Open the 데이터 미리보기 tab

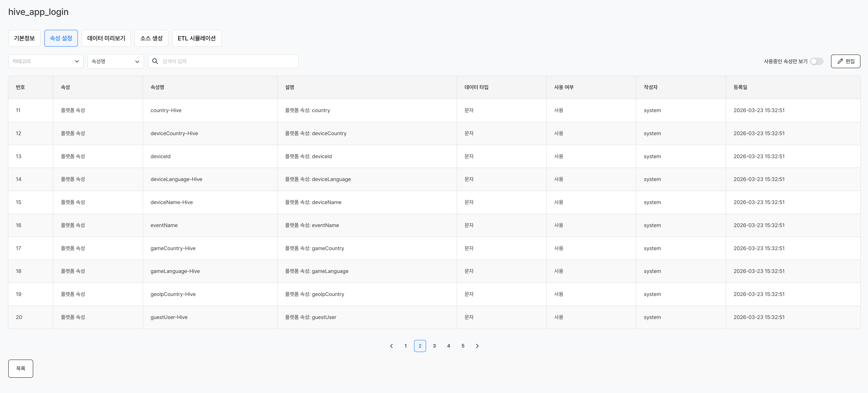click(106, 38)
